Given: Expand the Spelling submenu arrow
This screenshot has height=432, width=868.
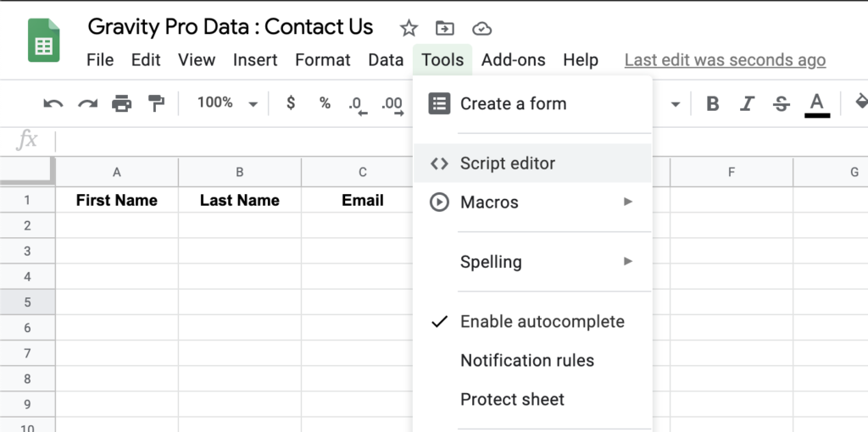Looking at the screenshot, I should click(x=628, y=261).
